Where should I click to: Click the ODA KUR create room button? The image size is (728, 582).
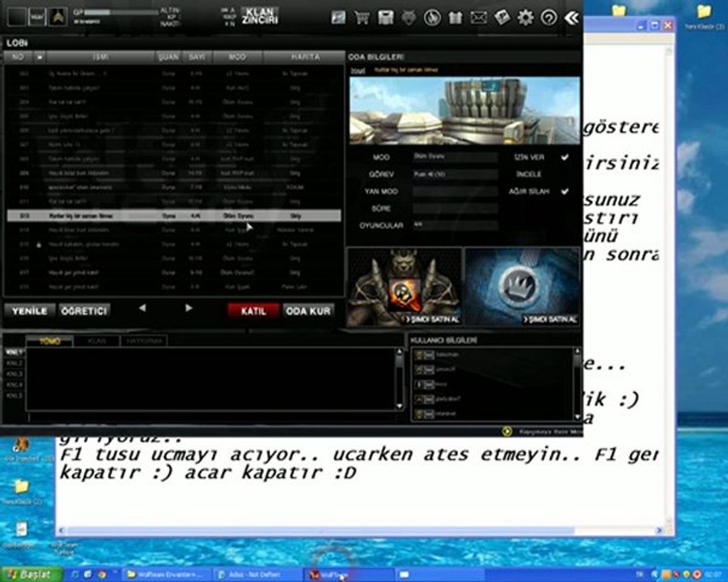(308, 310)
